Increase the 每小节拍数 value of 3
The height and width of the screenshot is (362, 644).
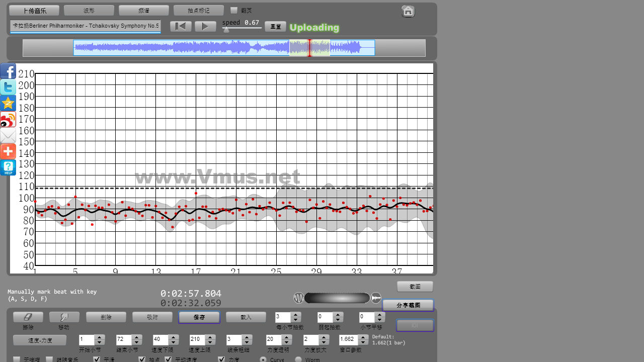pyautogui.click(x=296, y=314)
